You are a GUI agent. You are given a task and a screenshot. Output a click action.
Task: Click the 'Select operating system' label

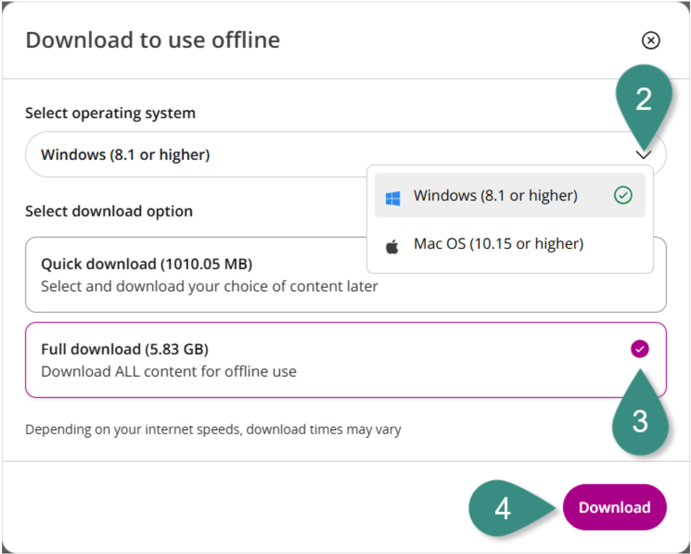pos(110,113)
